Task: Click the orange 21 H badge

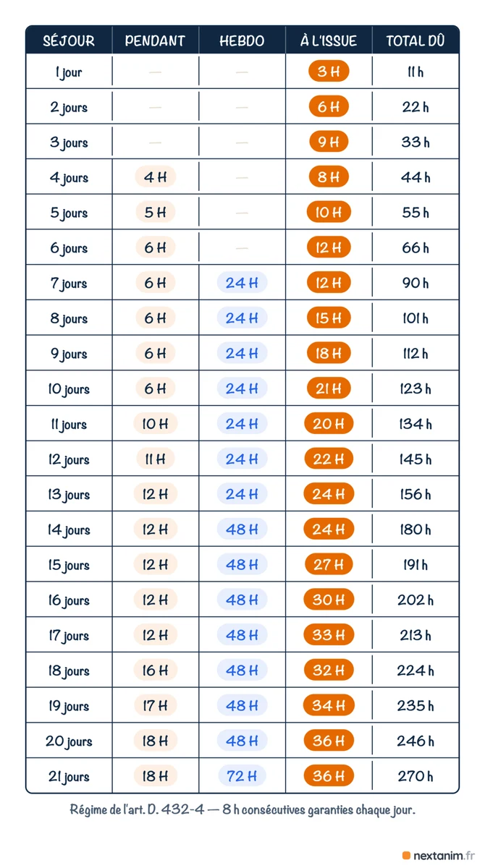Action: tap(329, 388)
